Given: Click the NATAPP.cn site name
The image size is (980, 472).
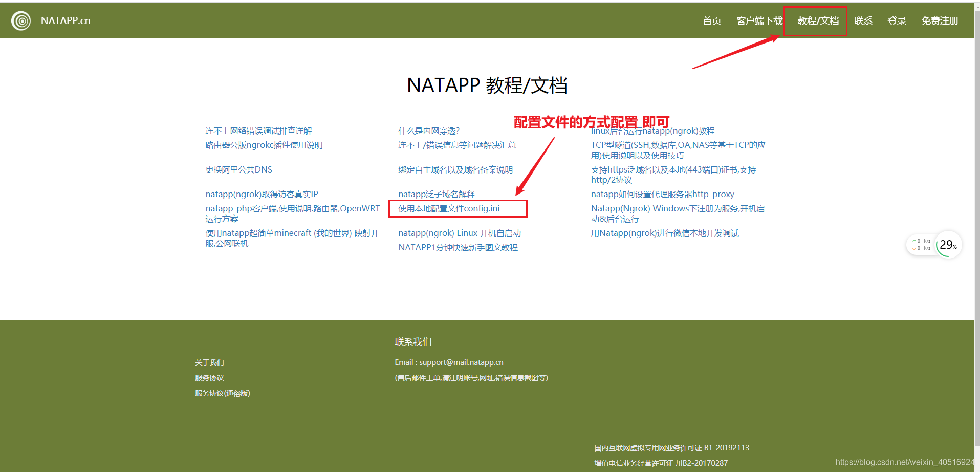Looking at the screenshot, I should (66, 20).
